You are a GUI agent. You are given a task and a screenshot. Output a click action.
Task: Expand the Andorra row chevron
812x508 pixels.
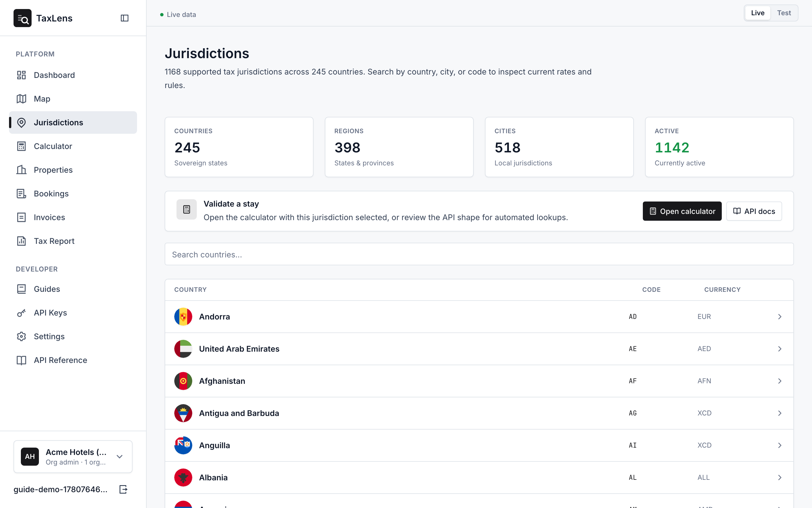[x=780, y=316]
